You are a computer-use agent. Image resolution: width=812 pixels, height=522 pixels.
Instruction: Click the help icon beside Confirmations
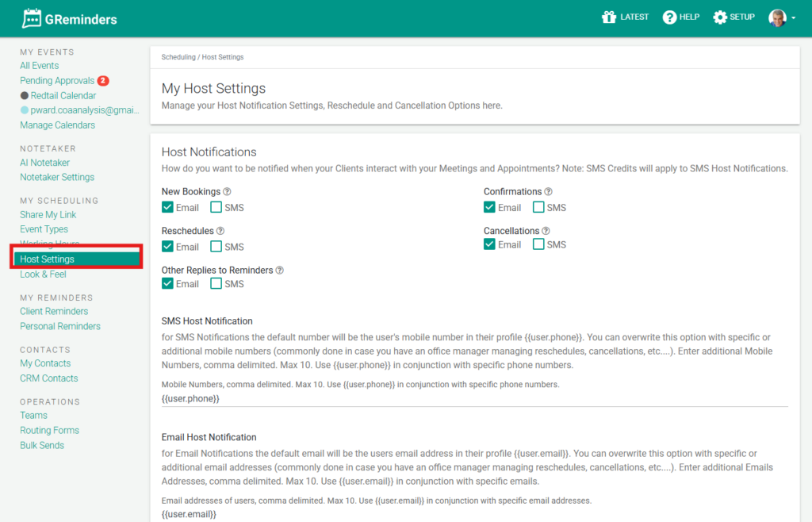[x=549, y=192]
